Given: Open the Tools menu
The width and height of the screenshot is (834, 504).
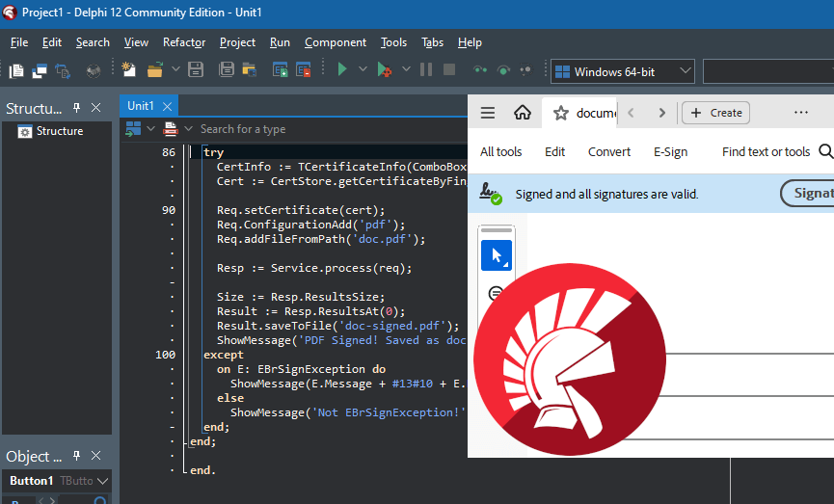Looking at the screenshot, I should (x=393, y=42).
